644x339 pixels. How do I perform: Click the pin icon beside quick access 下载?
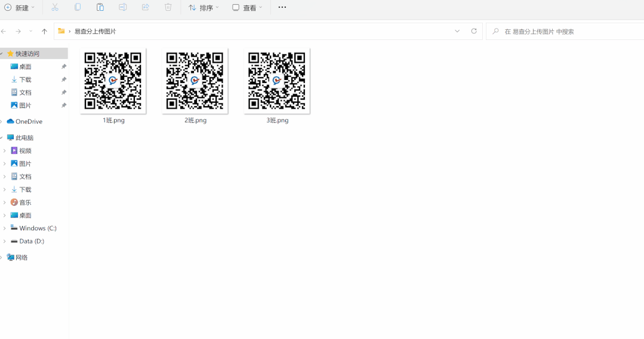coord(64,80)
